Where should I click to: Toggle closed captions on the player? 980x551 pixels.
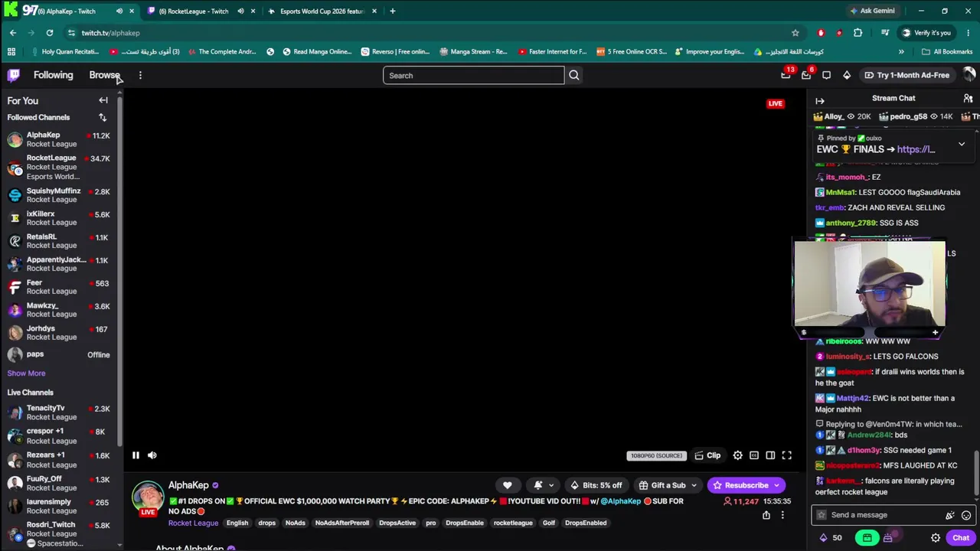(754, 455)
